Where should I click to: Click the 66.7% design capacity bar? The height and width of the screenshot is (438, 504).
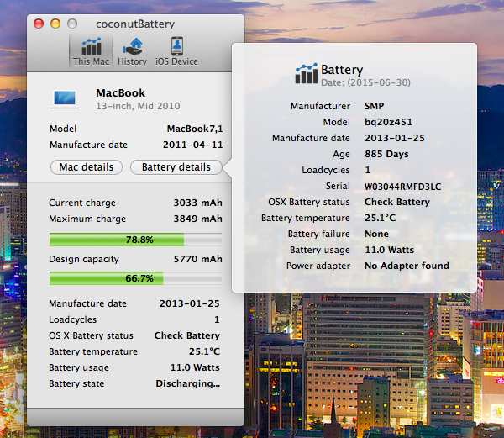click(135, 278)
